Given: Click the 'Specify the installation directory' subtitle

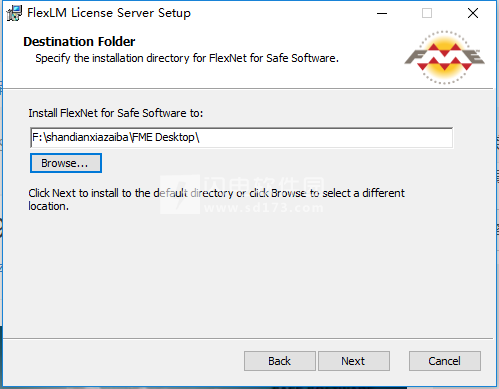Looking at the screenshot, I should point(187,58).
